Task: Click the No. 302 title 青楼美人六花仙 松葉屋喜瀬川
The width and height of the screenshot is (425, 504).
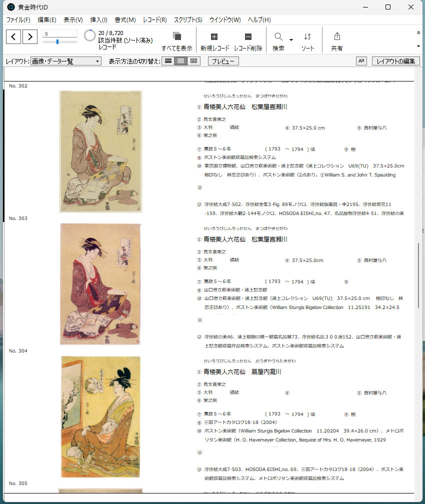Action: tap(245, 106)
